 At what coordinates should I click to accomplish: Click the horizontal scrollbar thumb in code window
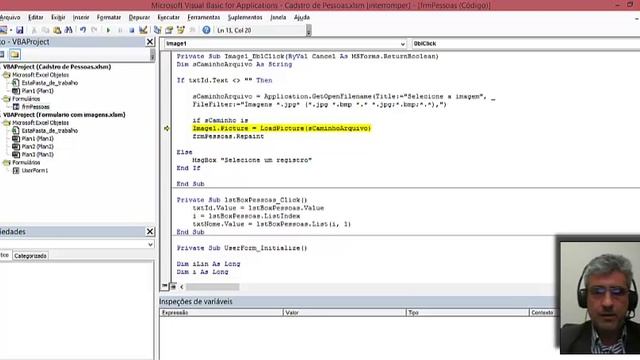point(213,287)
